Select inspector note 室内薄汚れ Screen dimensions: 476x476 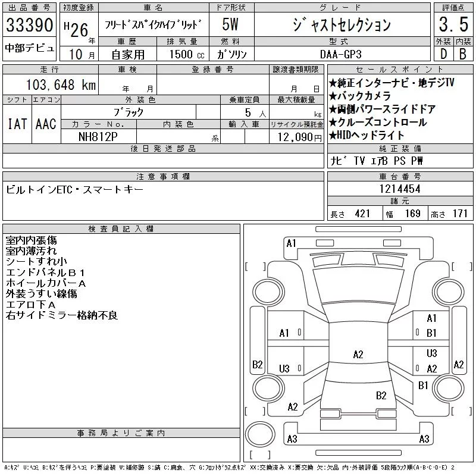click(x=32, y=250)
